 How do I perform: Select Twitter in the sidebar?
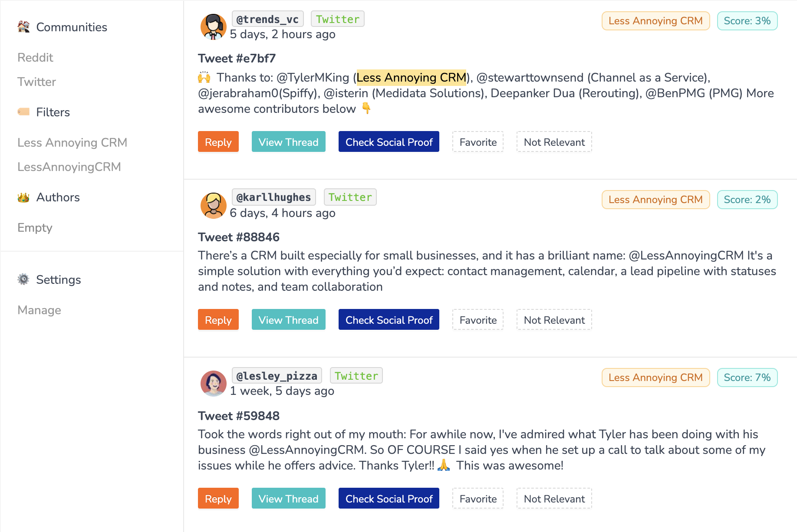(x=37, y=82)
